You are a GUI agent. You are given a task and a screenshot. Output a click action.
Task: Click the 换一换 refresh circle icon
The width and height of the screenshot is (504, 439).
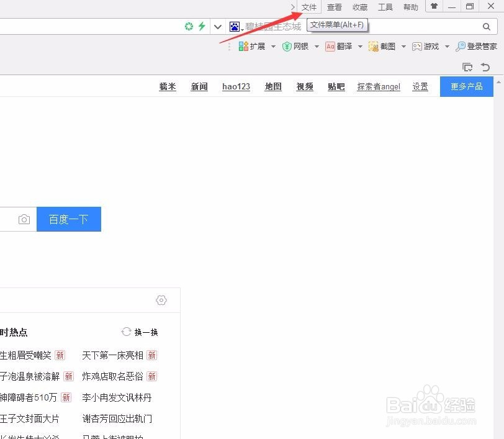pos(127,332)
